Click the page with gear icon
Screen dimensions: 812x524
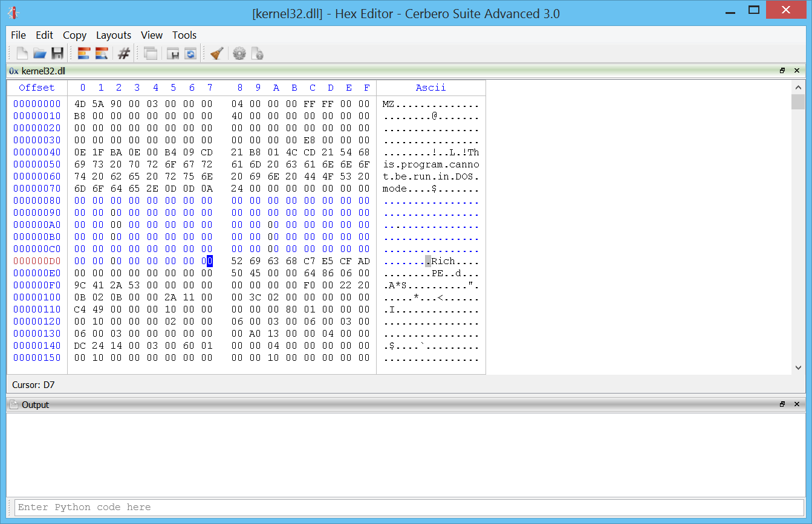[x=257, y=54]
